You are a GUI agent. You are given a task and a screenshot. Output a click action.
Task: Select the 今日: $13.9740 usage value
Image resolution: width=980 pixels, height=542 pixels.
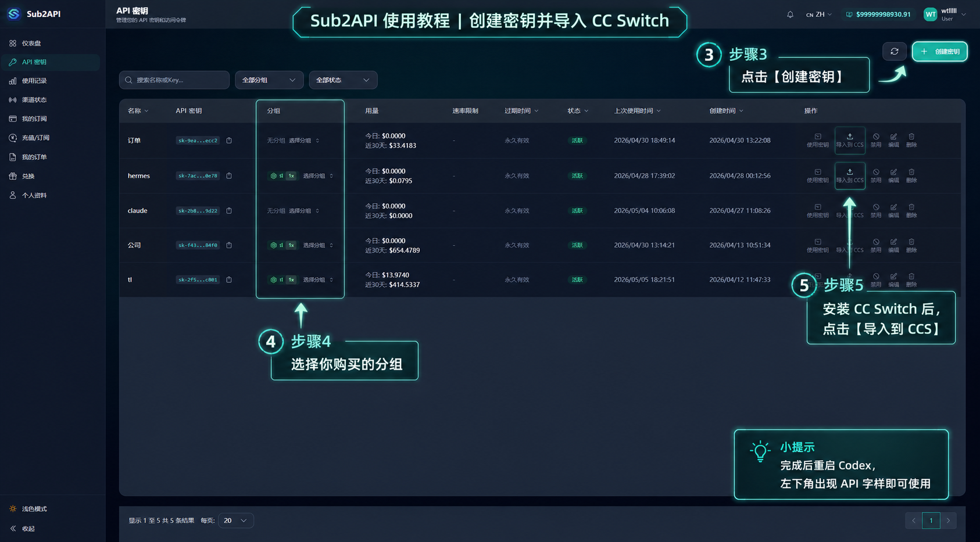(387, 275)
